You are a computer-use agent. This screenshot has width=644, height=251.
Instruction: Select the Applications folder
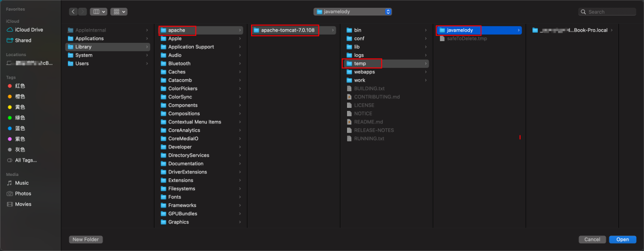tap(107, 39)
